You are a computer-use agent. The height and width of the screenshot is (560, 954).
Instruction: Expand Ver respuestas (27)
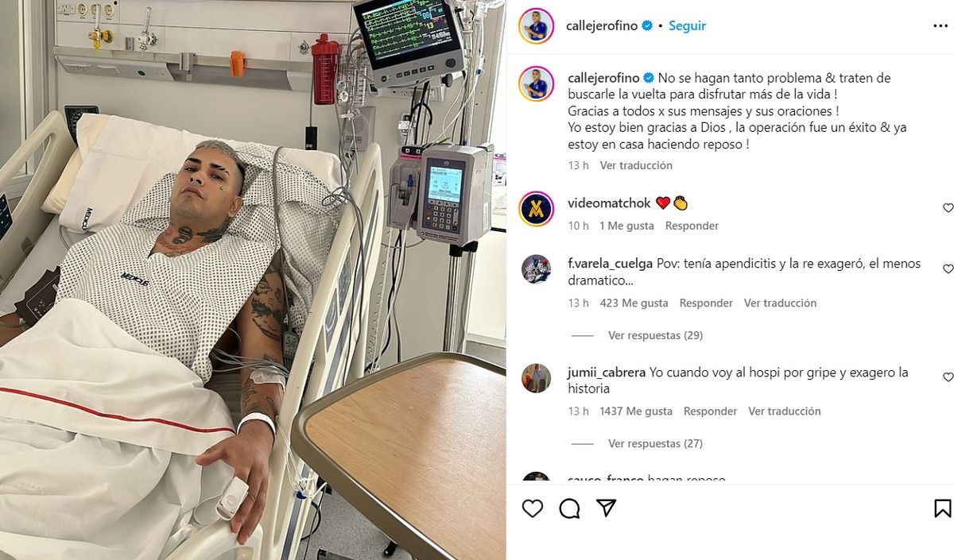point(655,443)
